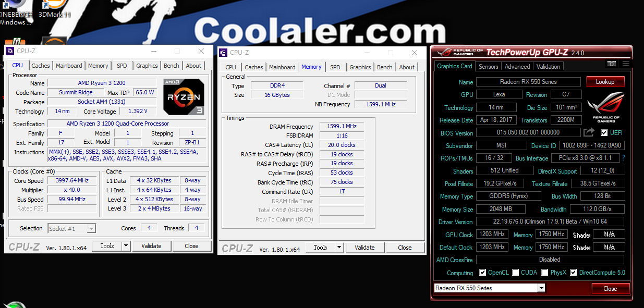Screen dimensions: 644x308
Task: Switch to the SPD tab in the Memory-tab CPU-Z window
Action: click(335, 67)
